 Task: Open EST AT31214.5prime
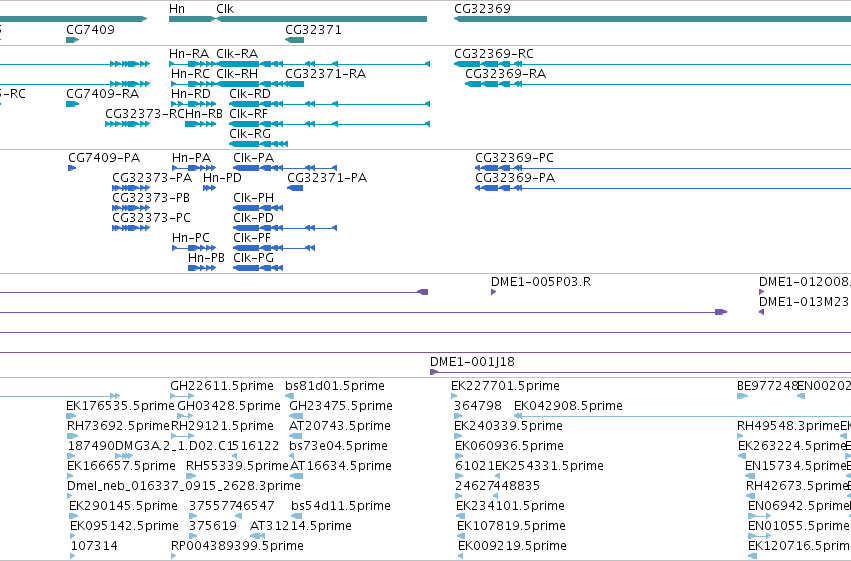pos(301,526)
